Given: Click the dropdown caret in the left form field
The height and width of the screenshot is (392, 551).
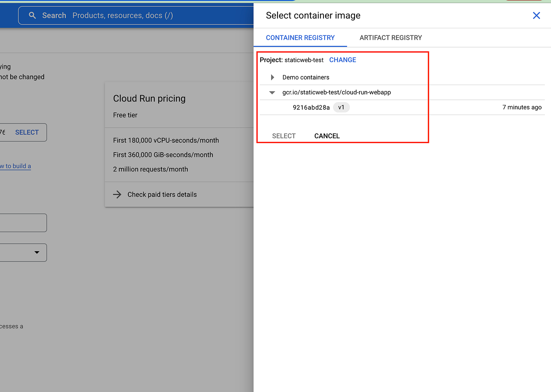Looking at the screenshot, I should tap(37, 252).
